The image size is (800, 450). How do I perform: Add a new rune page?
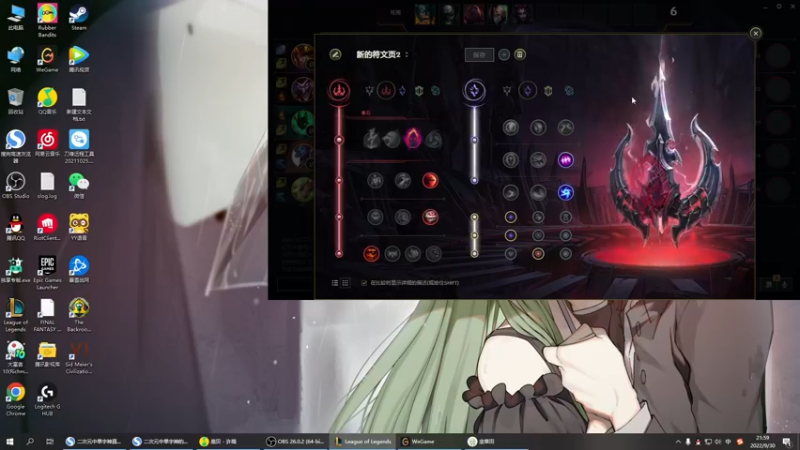[x=504, y=55]
